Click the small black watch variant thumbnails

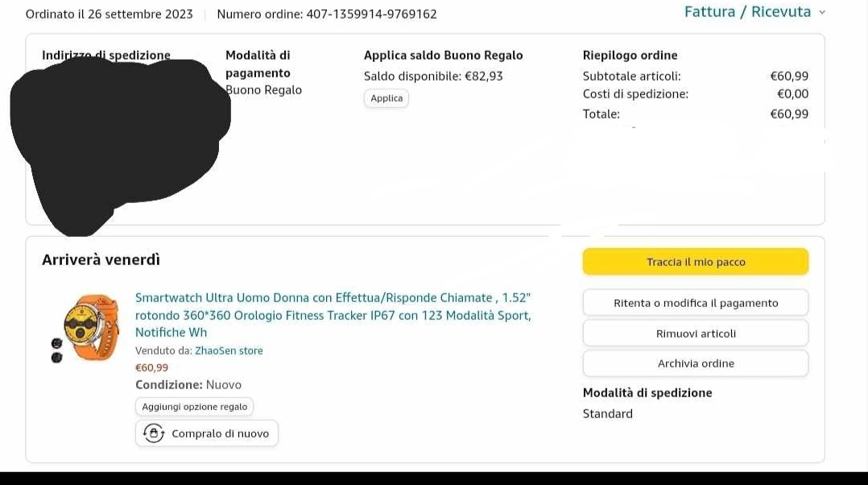click(x=56, y=350)
